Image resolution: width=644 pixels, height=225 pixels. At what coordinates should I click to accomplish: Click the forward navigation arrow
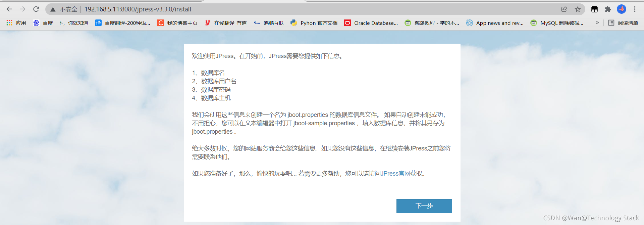22,9
